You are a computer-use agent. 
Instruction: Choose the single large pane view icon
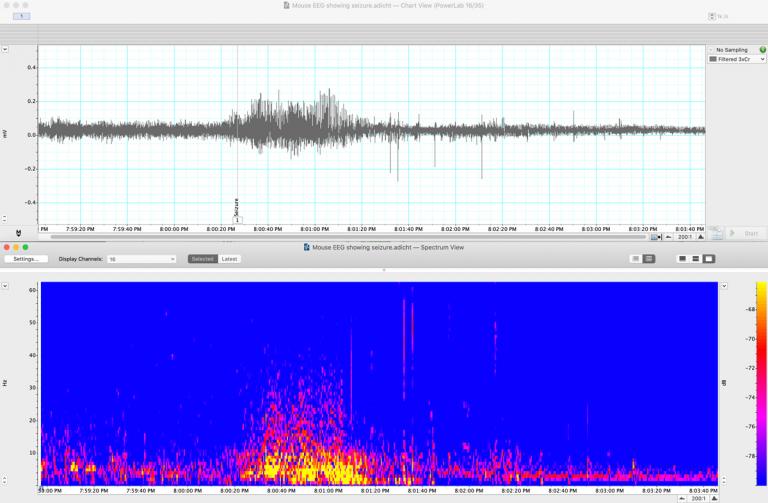pos(709,259)
